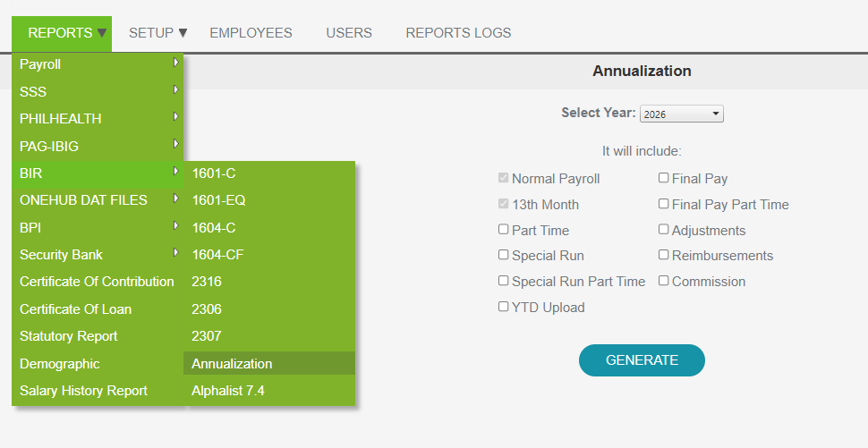Check the Special Run option
868x448 pixels.
tap(504, 255)
